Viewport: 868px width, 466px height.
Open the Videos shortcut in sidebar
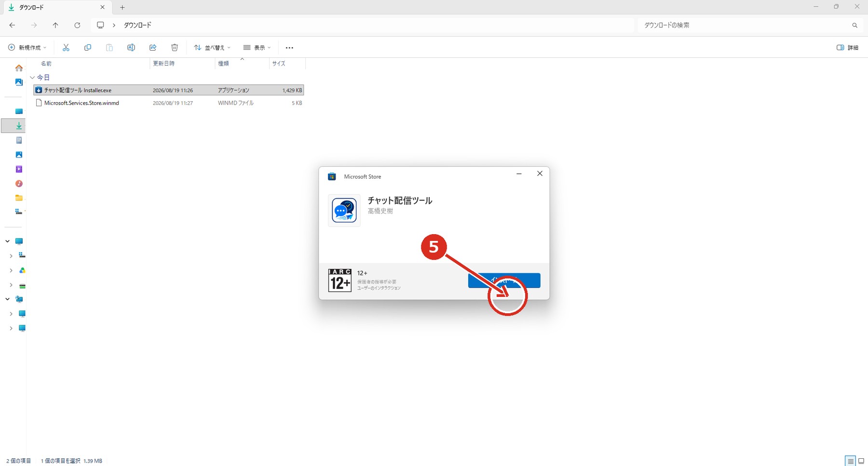coord(19,169)
